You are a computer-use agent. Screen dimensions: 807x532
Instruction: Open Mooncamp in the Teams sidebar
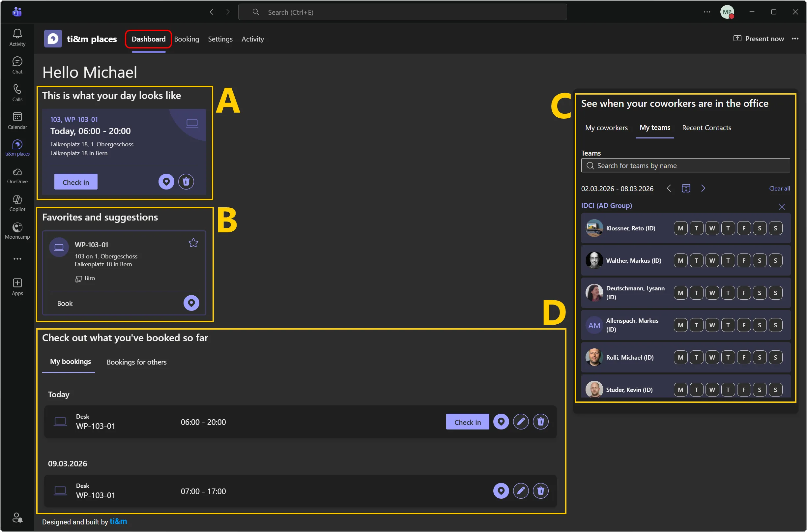[x=17, y=231]
